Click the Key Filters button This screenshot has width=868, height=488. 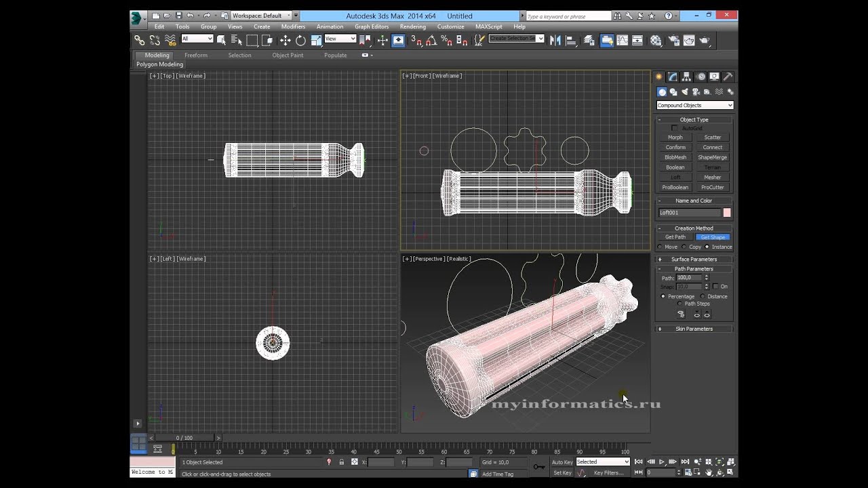coord(609,473)
